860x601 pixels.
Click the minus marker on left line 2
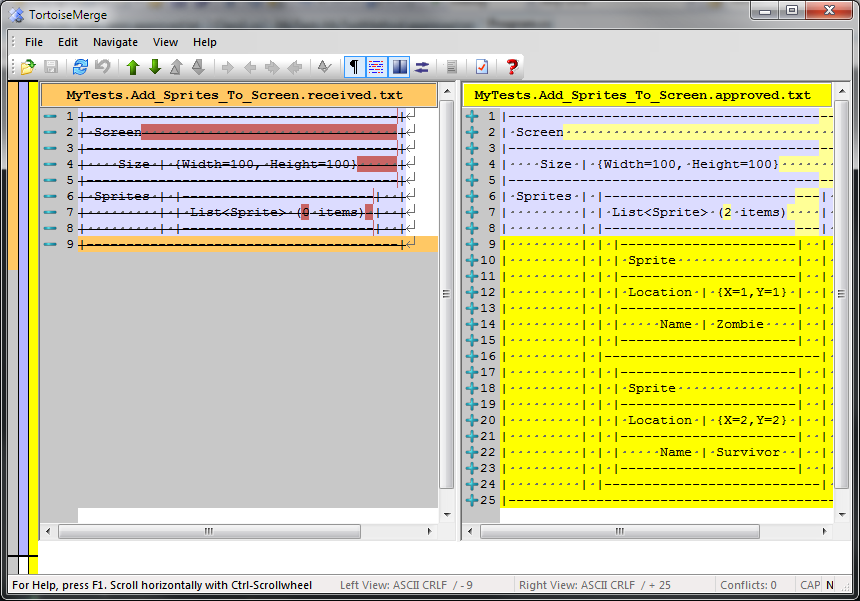tap(50, 132)
